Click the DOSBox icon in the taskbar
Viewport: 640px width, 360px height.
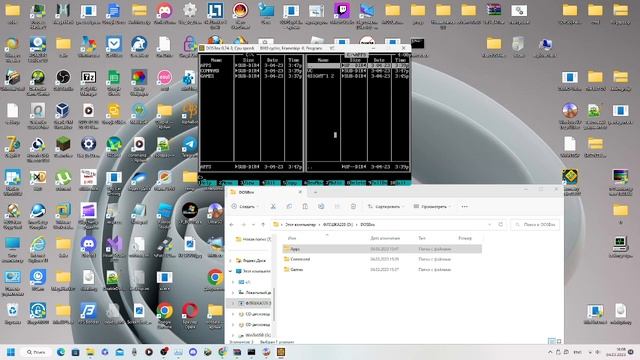(281, 352)
